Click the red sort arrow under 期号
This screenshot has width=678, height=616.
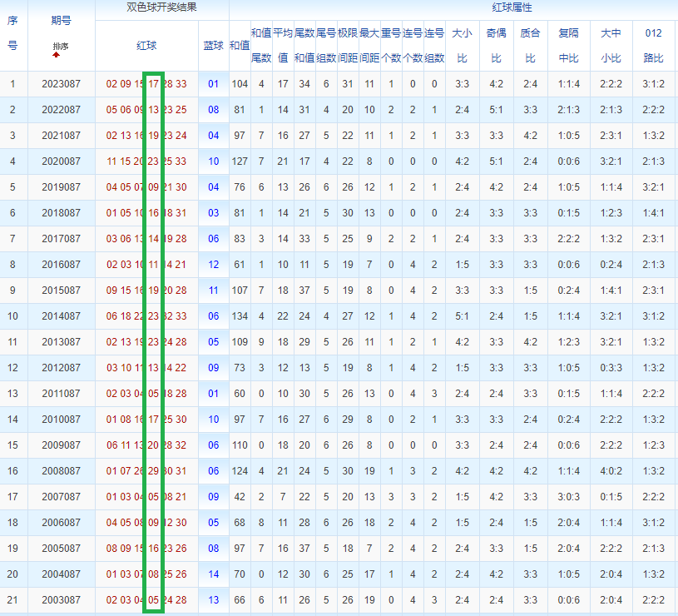57,55
